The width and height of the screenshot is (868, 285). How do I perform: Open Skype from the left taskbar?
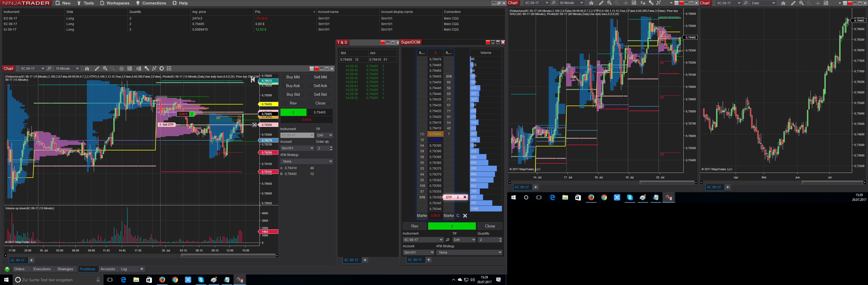point(201,280)
